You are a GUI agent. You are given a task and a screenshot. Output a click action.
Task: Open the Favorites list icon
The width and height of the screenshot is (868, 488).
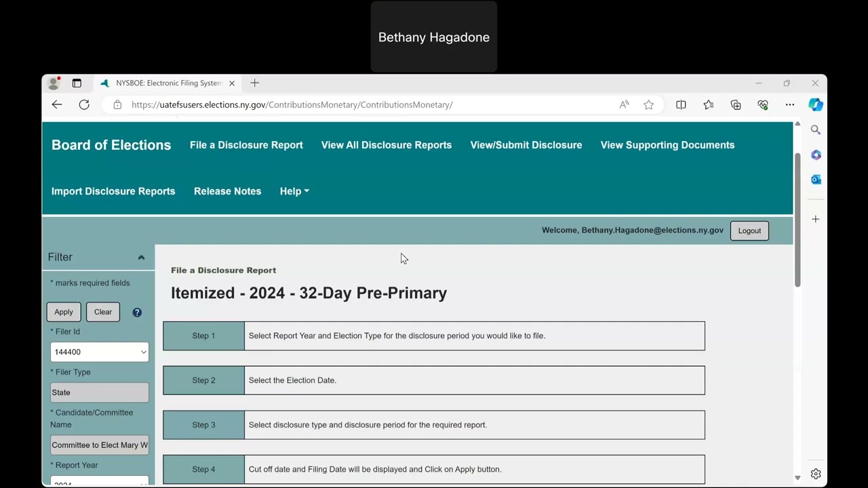pos(709,104)
